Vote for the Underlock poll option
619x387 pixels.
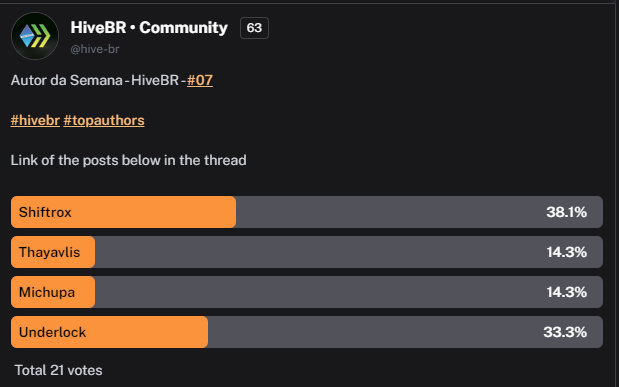point(307,332)
